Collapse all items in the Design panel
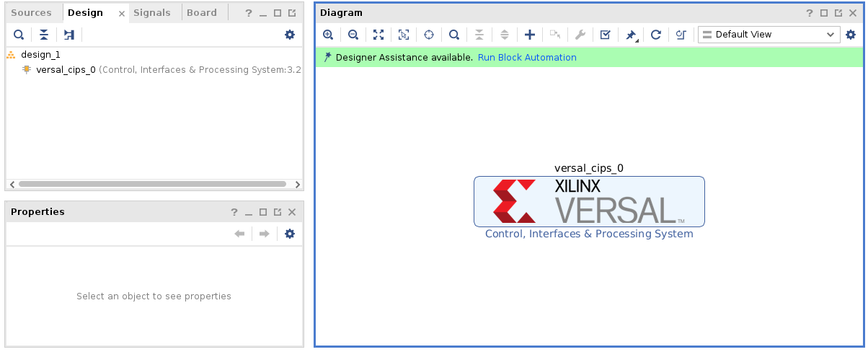The width and height of the screenshot is (868, 352). point(44,35)
